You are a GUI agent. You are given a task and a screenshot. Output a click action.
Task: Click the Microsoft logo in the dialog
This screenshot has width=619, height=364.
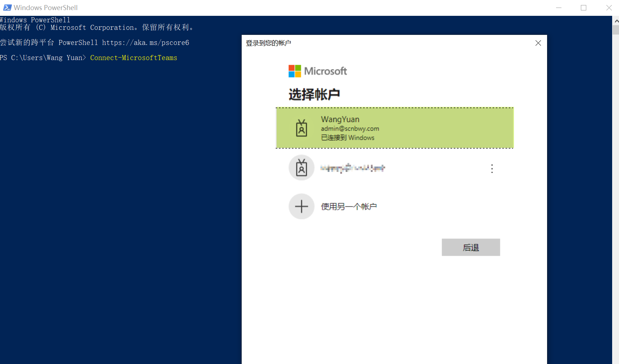(318, 71)
